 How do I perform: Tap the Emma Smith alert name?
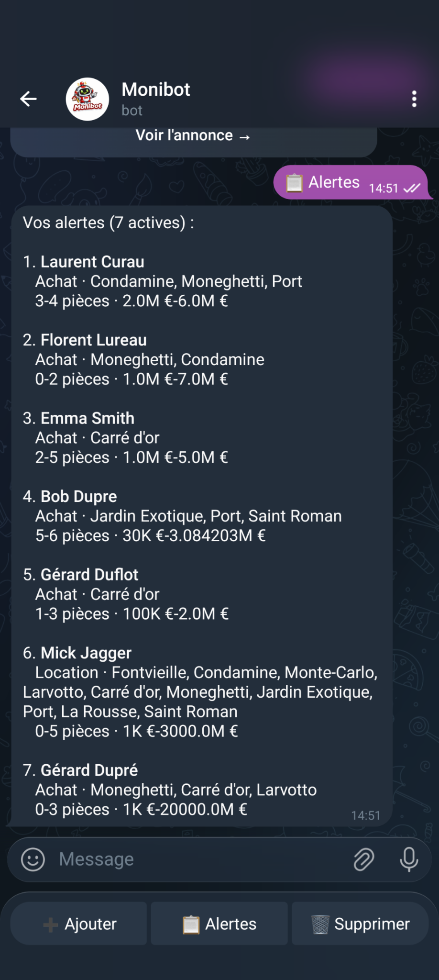tap(88, 418)
